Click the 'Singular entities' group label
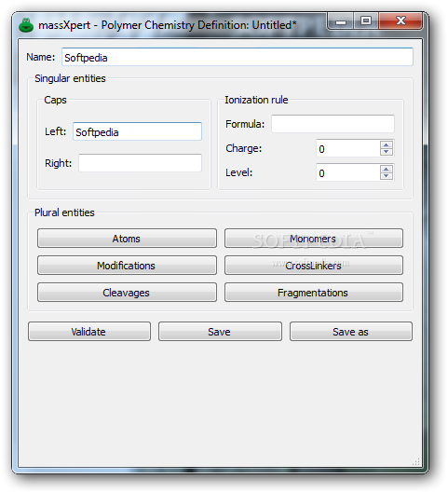 (x=70, y=78)
